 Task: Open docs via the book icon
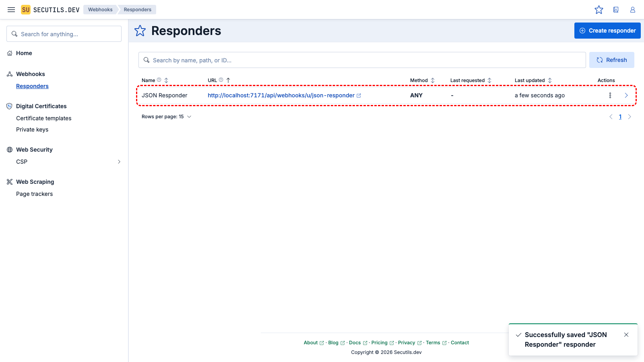[616, 9]
